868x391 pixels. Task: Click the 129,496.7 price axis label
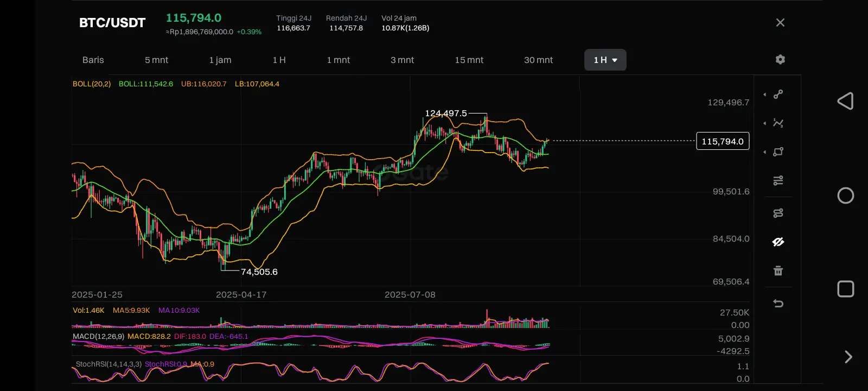coord(729,103)
